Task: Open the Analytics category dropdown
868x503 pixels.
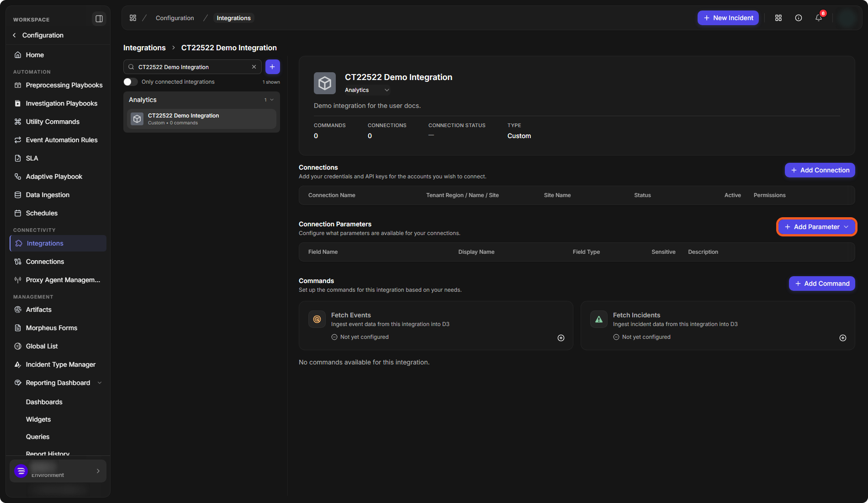Action: click(x=367, y=90)
